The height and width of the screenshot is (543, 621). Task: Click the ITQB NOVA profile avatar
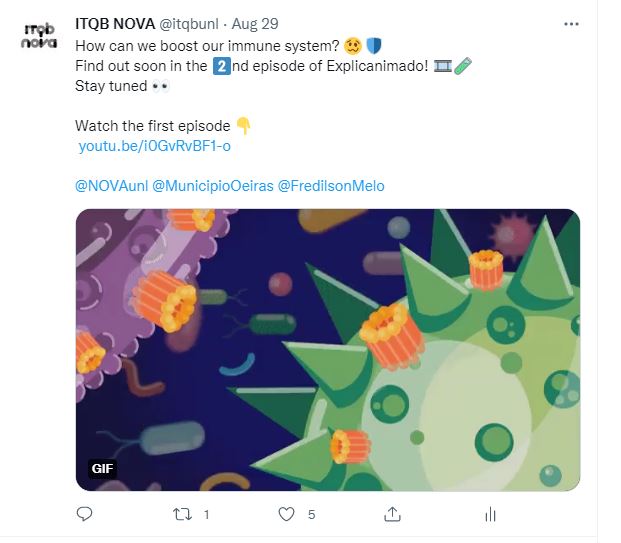coord(39,36)
